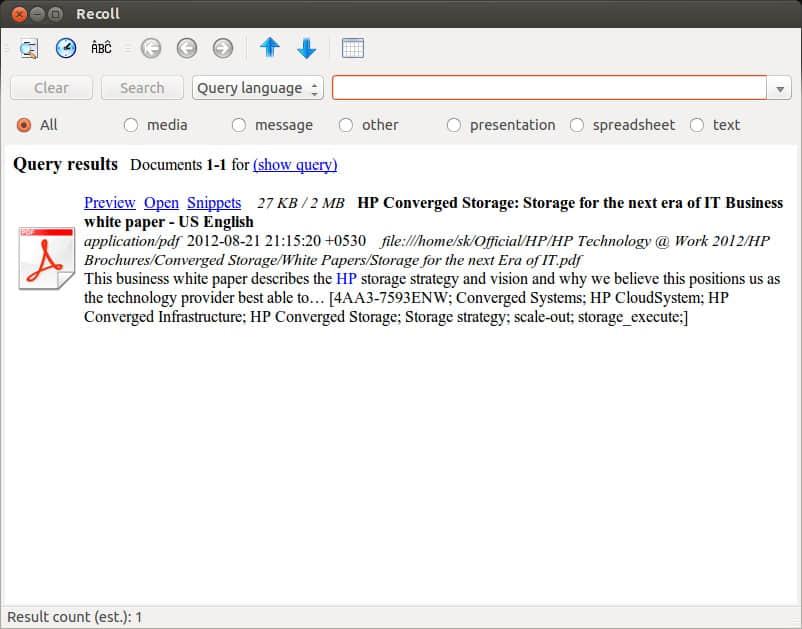This screenshot has height=629, width=802.
Task: Select the message filter radio button
Action: click(x=239, y=125)
